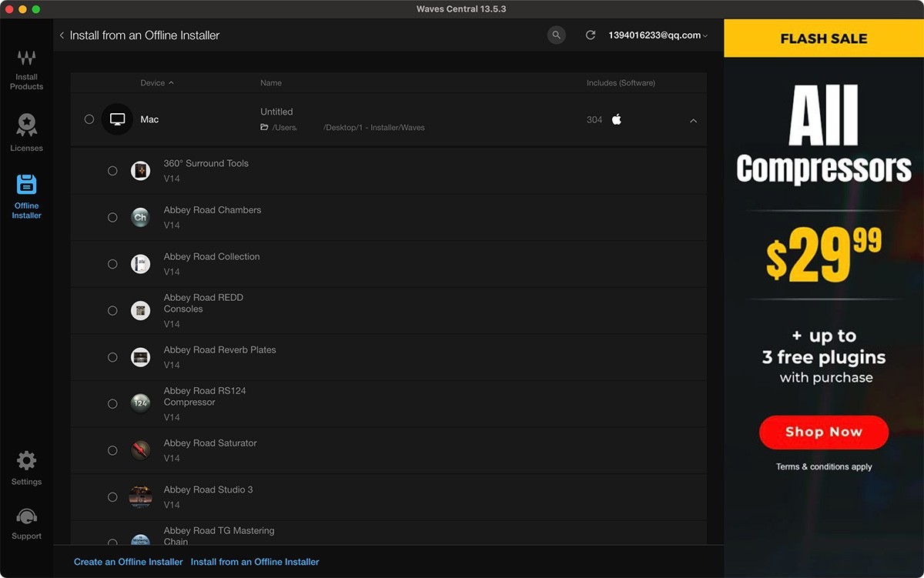The width and height of the screenshot is (924, 578).
Task: Open the Support headset icon
Action: click(26, 523)
